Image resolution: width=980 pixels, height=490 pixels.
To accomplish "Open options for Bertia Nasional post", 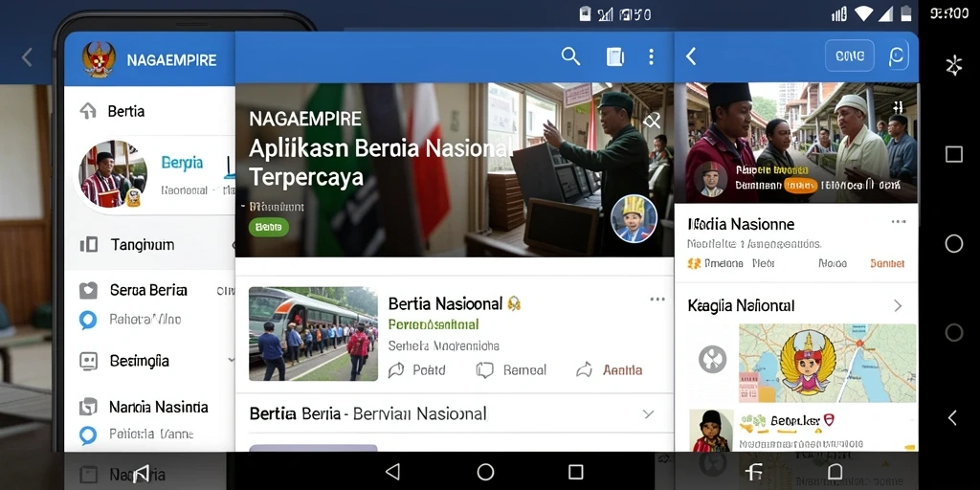I will tap(657, 300).
